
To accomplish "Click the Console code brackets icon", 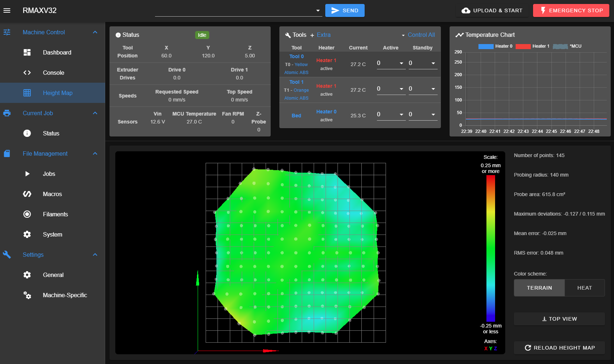I will 27,73.
